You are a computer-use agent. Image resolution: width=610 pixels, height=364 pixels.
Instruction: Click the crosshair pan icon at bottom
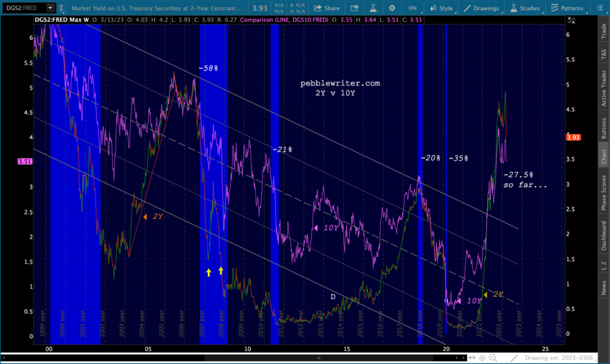(x=483, y=358)
